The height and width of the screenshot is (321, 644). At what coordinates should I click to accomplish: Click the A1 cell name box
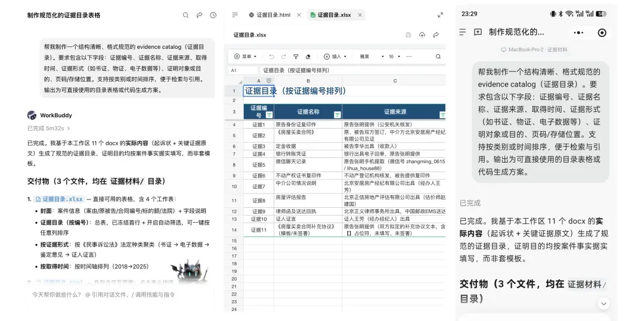pos(243,70)
